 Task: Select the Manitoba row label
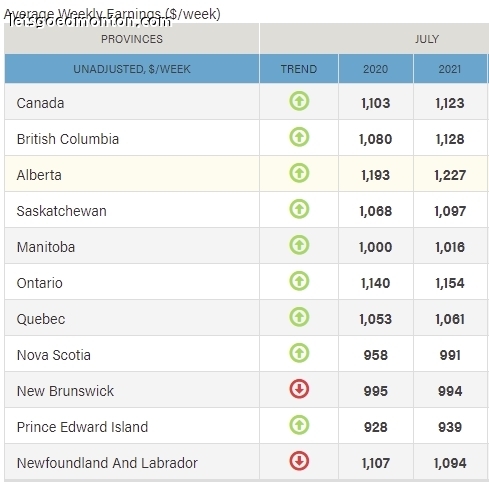point(46,247)
